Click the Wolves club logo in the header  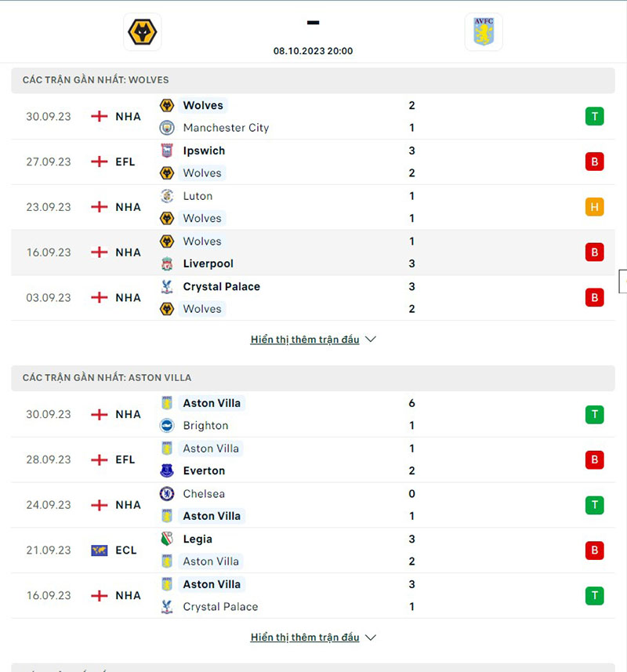pos(142,32)
